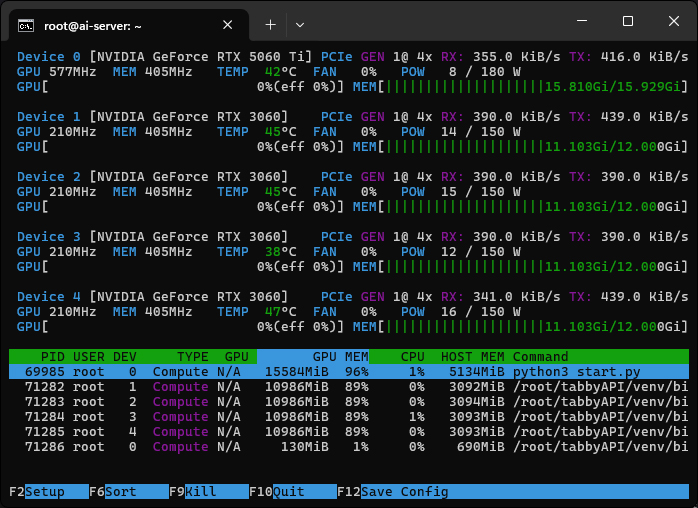
Task: Click the 38°C temperature reading
Action: [x=280, y=252]
